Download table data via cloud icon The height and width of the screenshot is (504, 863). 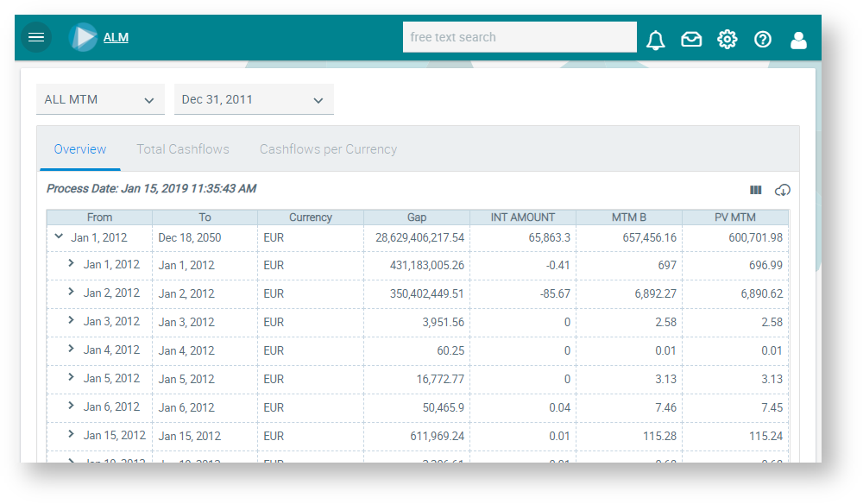pos(783,190)
